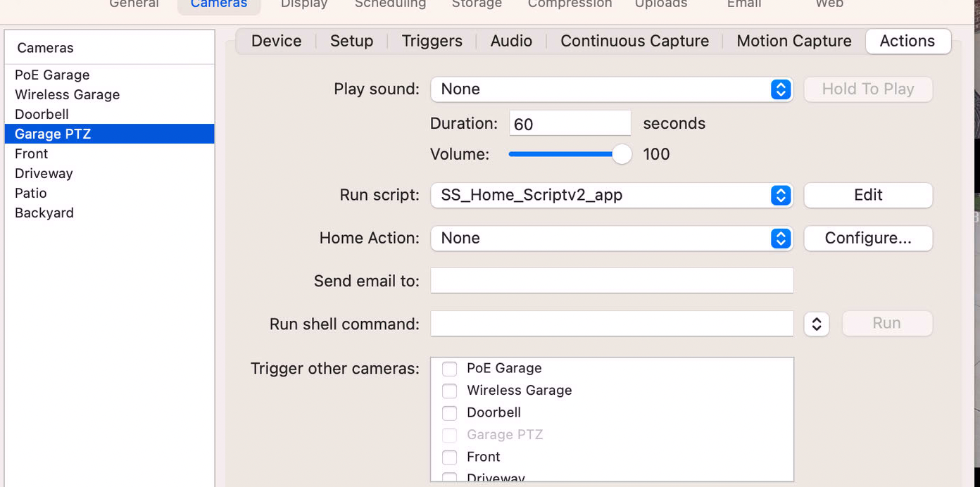The width and height of the screenshot is (980, 487).
Task: Go to the Continuous Capture tab
Action: (x=634, y=41)
